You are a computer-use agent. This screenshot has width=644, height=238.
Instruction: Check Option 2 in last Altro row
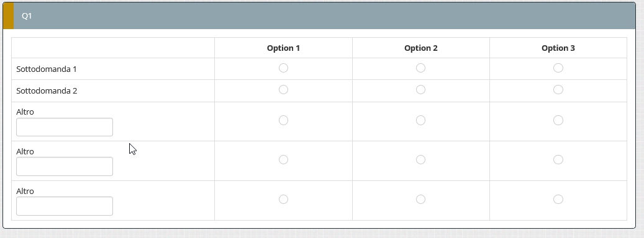tap(420, 200)
